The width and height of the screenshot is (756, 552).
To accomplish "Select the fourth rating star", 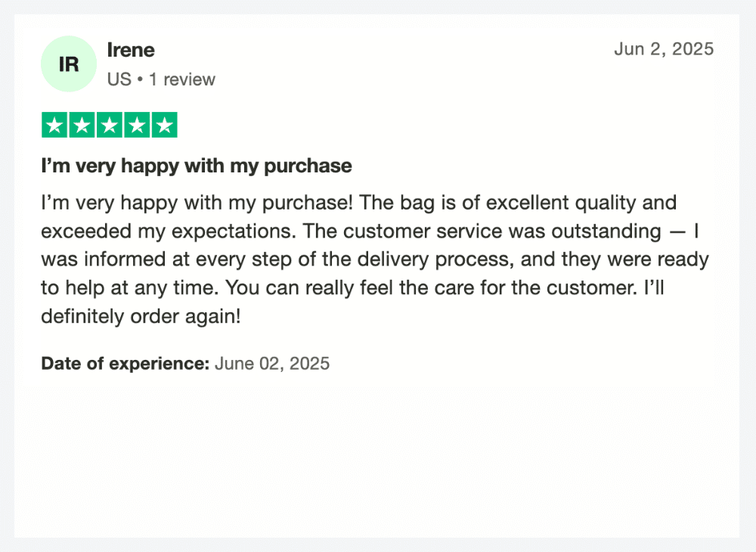I will [x=137, y=125].
